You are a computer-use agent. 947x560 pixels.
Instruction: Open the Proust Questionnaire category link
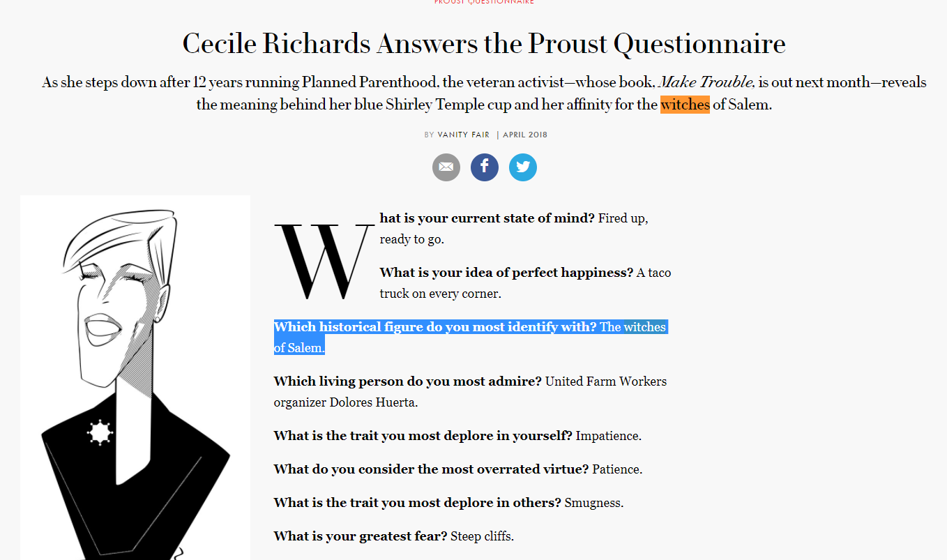click(484, 2)
